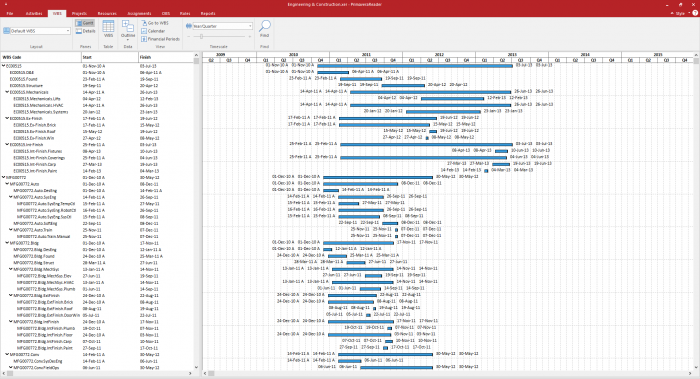Open Financial Periods
Image resolution: width=700 pixels, height=379 pixels.
[x=160, y=39]
